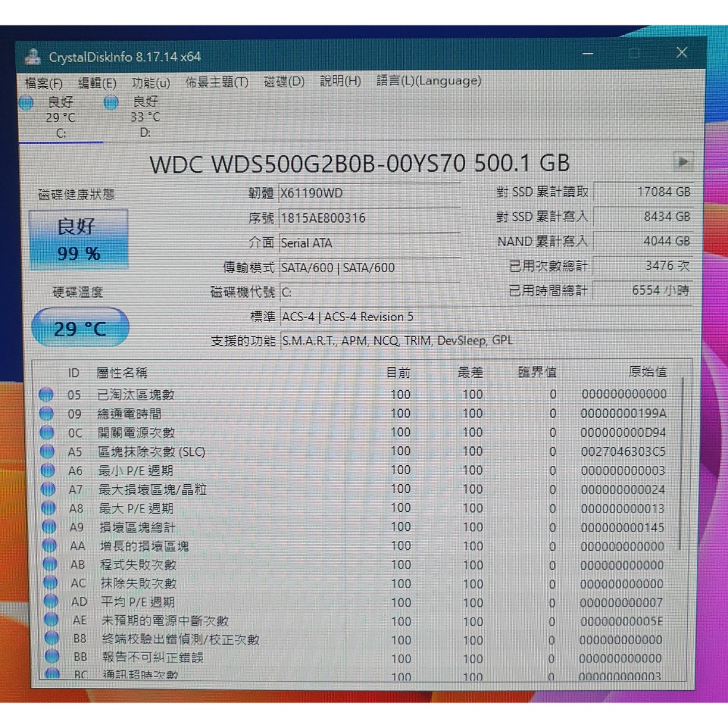728x728 pixels.
Task: Click the firmware field X61190WD
Action: point(369,193)
